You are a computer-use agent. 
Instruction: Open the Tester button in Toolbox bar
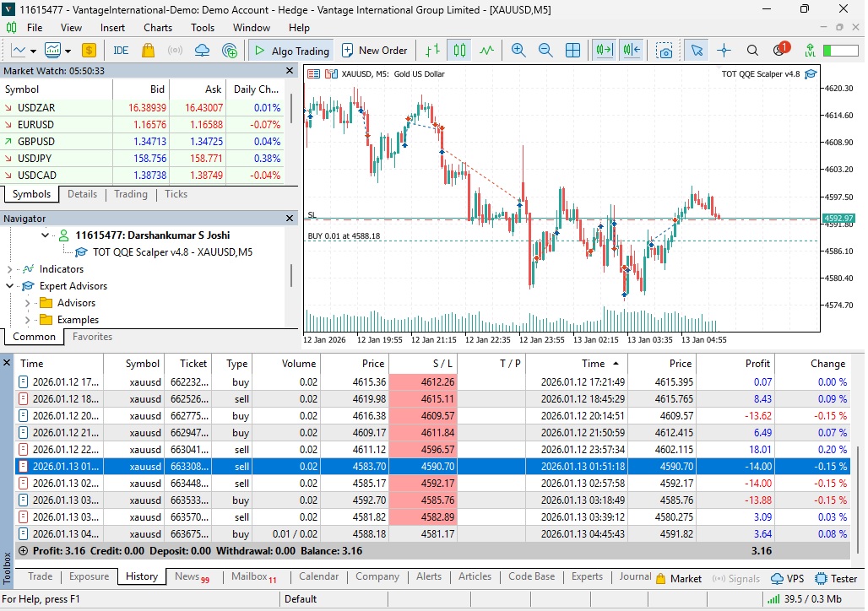coord(837,578)
